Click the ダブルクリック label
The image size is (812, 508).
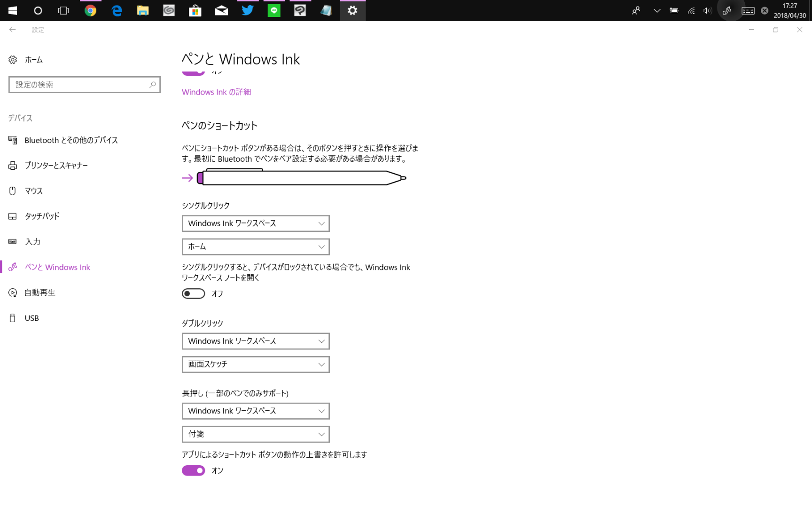point(203,323)
